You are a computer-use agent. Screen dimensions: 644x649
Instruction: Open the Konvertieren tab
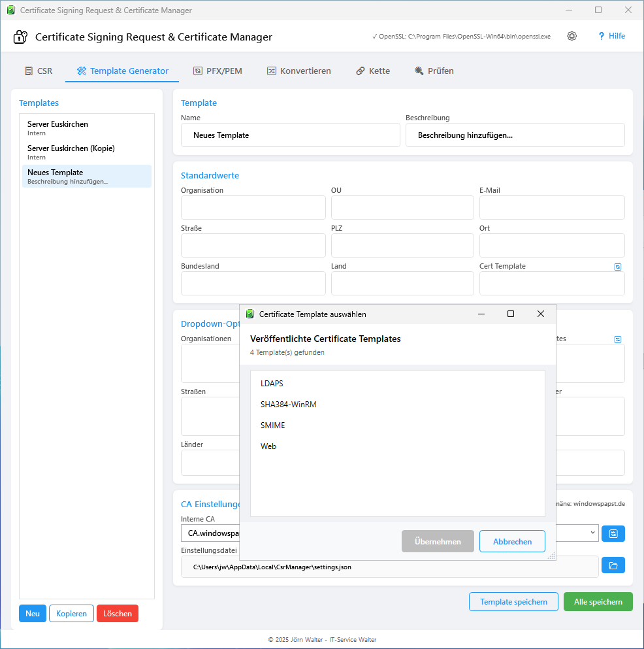[298, 70]
